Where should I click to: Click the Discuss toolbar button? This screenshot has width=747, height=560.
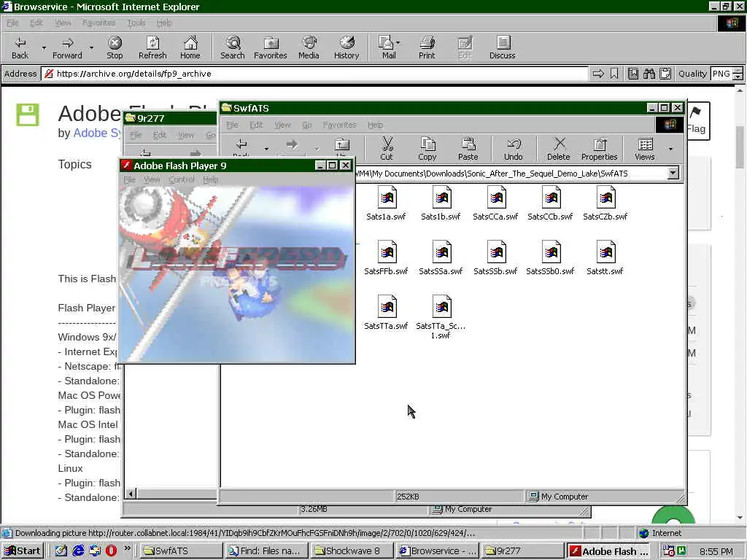(502, 47)
